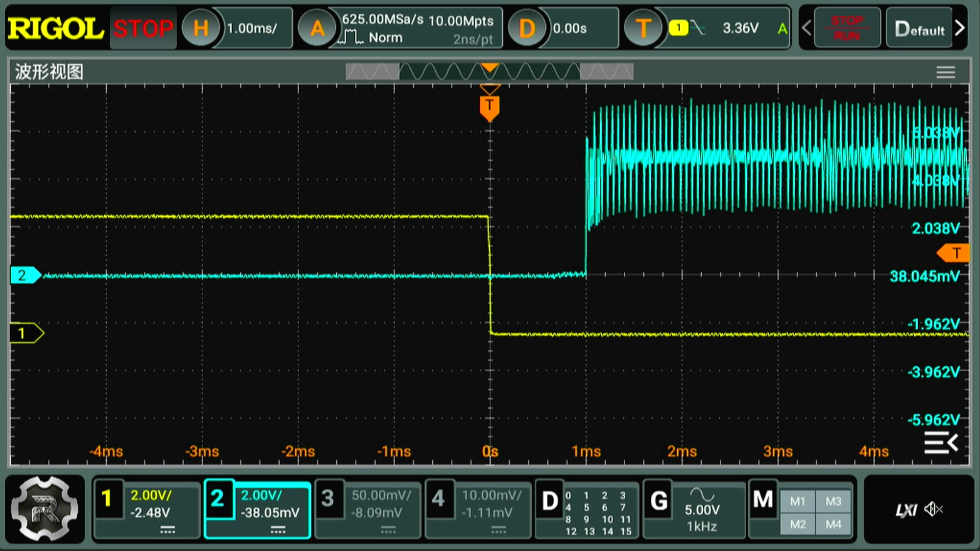The width and height of the screenshot is (980, 551).
Task: Click the orange trigger level marker on right edge
Action: coord(953,253)
